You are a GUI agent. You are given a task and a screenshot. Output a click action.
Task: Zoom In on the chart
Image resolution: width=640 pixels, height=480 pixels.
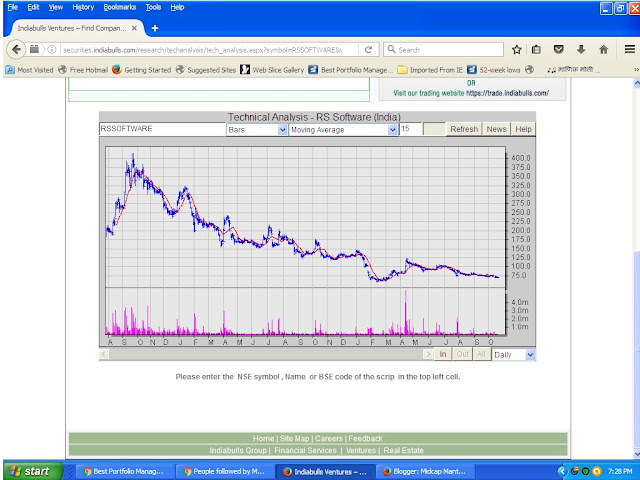point(443,354)
